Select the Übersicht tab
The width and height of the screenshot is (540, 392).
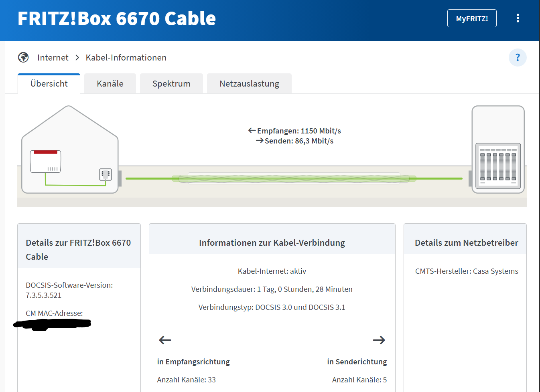49,84
